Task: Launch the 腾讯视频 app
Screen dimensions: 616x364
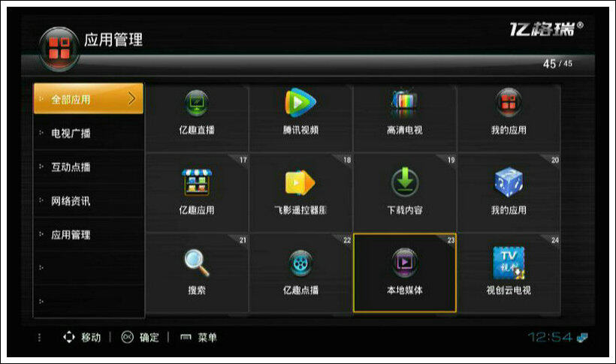Action: point(300,103)
